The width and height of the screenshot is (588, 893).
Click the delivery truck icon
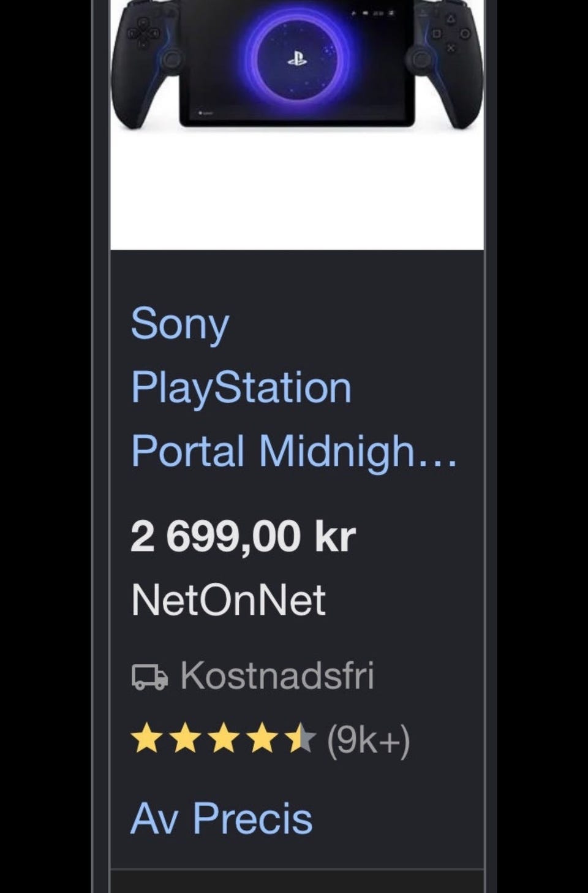[x=149, y=677]
